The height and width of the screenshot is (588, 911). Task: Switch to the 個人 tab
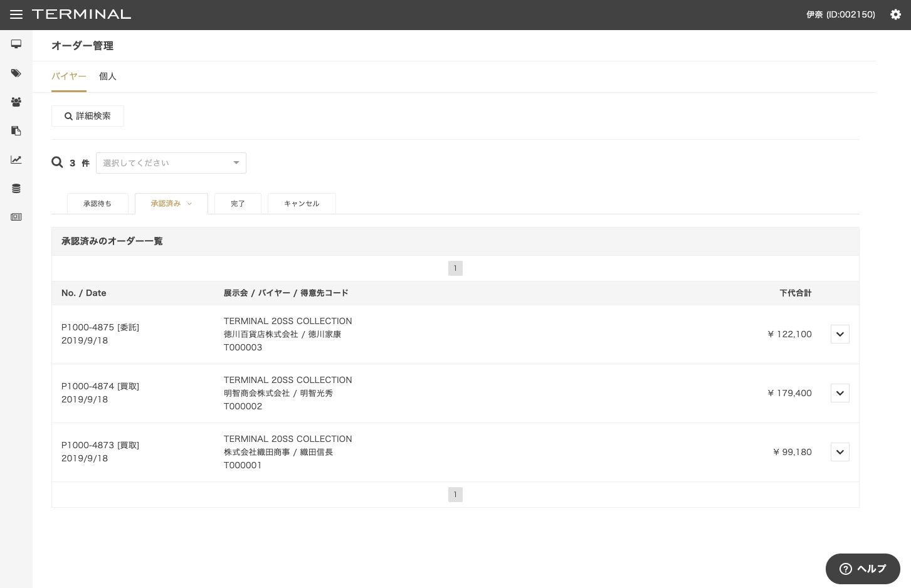pos(107,76)
